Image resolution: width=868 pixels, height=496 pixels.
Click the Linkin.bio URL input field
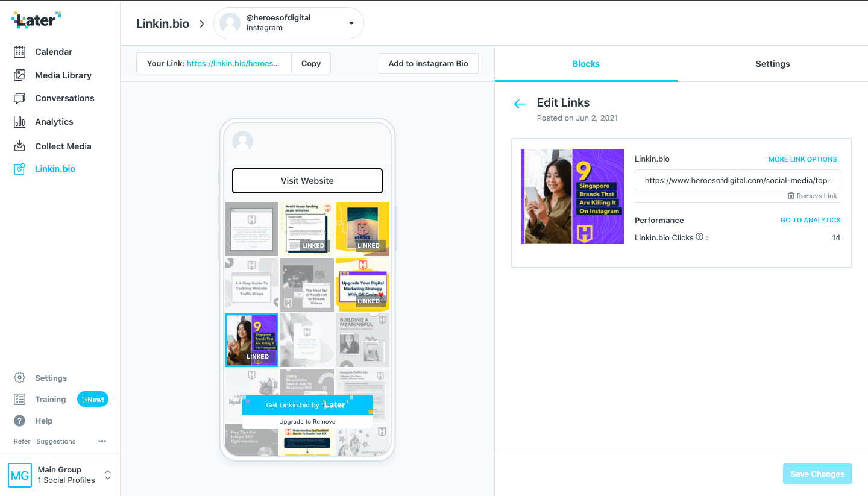click(737, 180)
